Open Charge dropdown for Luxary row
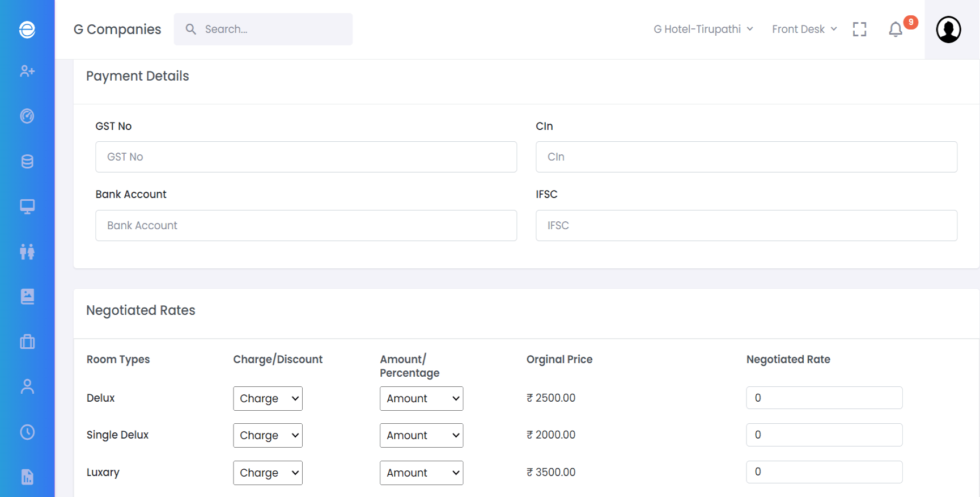 tap(268, 473)
